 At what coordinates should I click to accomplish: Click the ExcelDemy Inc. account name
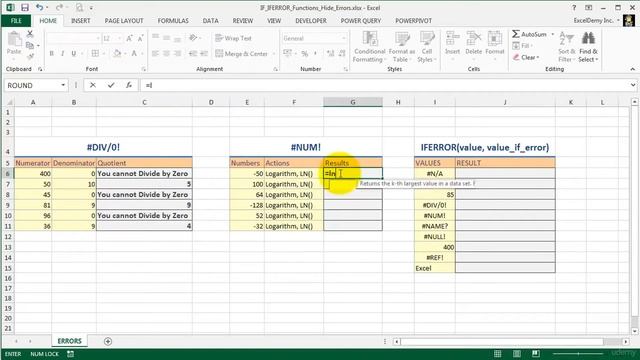(593, 21)
